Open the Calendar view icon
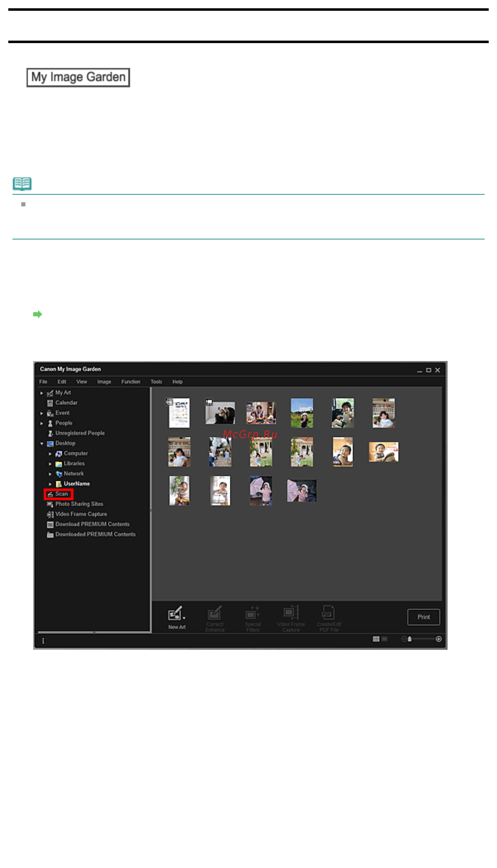The width and height of the screenshot is (497, 868). pos(50,403)
